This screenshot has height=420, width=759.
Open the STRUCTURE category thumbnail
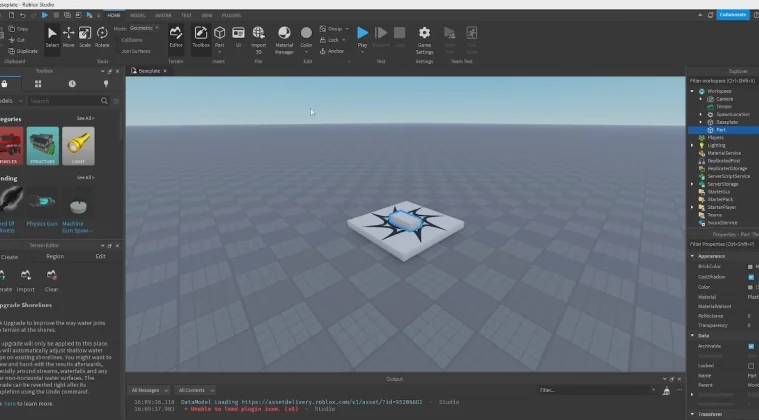click(43, 146)
